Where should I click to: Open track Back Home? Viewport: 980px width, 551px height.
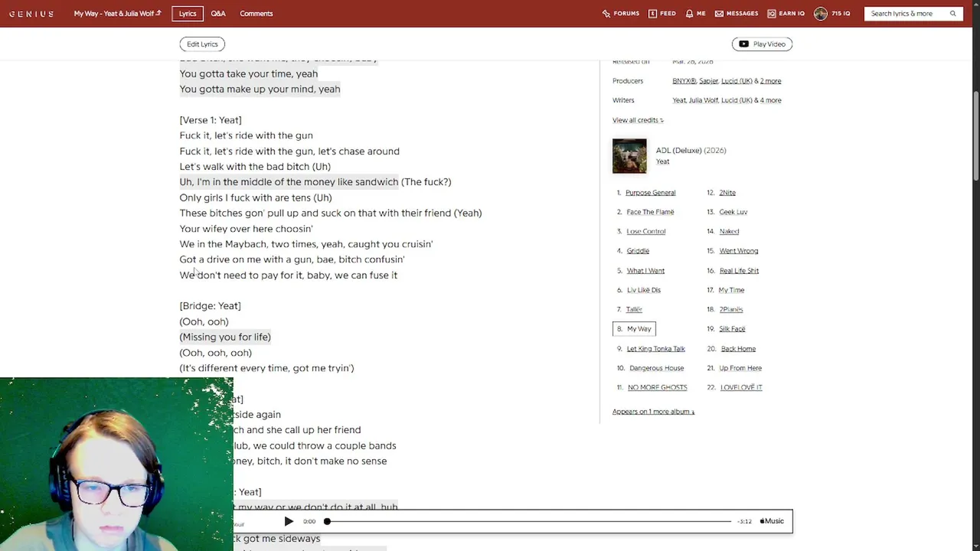point(738,349)
